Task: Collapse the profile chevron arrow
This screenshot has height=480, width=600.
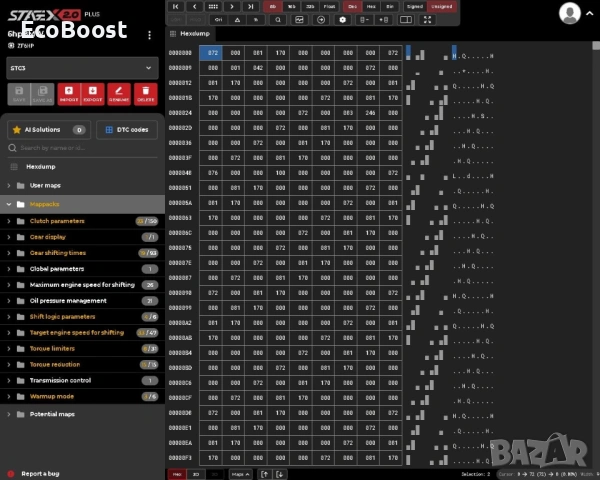Action: [590, 13]
